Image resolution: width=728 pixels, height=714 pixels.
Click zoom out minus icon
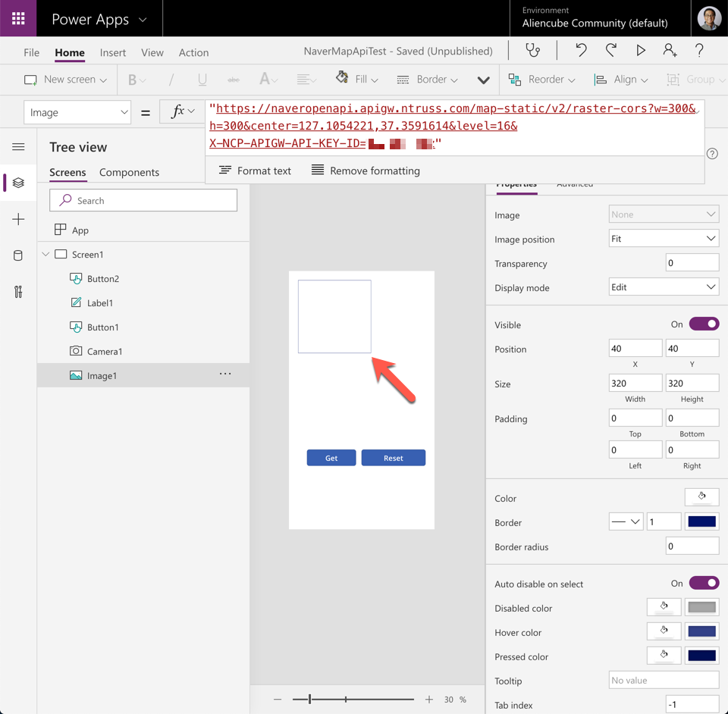click(278, 699)
